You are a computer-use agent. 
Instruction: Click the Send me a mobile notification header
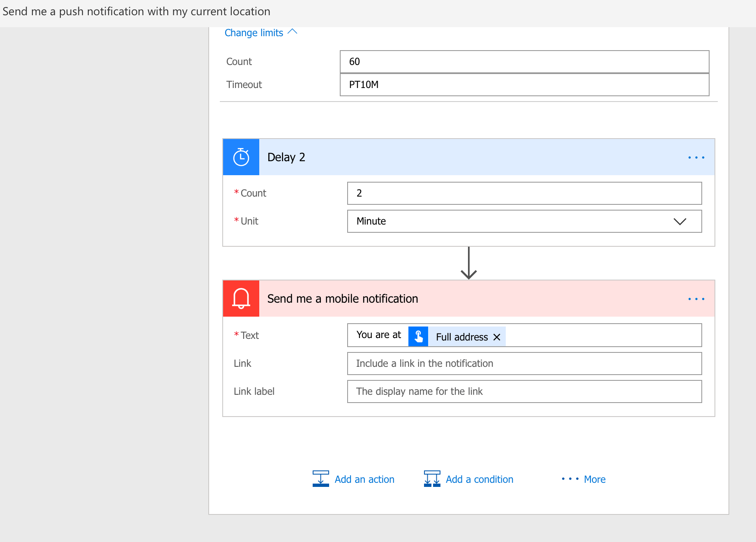[x=343, y=299]
